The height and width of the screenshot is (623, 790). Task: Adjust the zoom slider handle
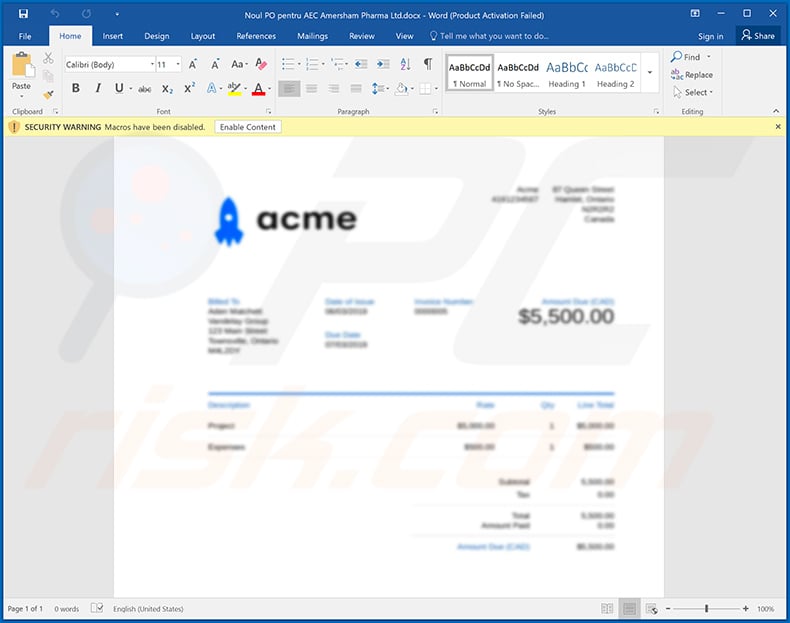point(706,608)
